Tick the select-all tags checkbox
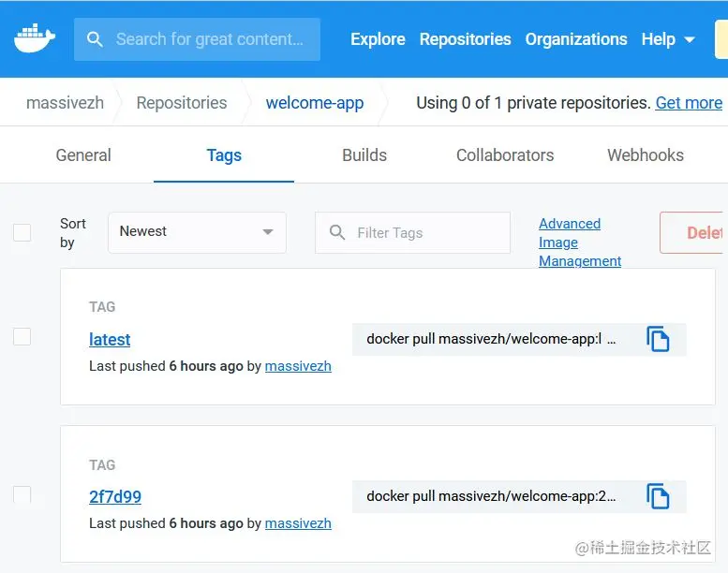This screenshot has width=728, height=573. coord(22,232)
